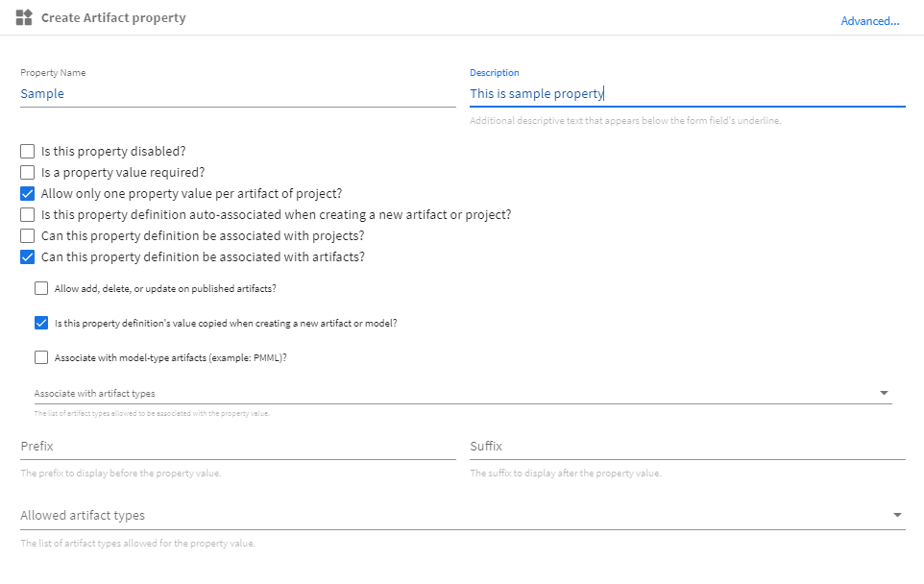This screenshot has height=584, width=924.
Task: Toggle the auto-associated property definition checkbox
Action: pyautogui.click(x=28, y=215)
